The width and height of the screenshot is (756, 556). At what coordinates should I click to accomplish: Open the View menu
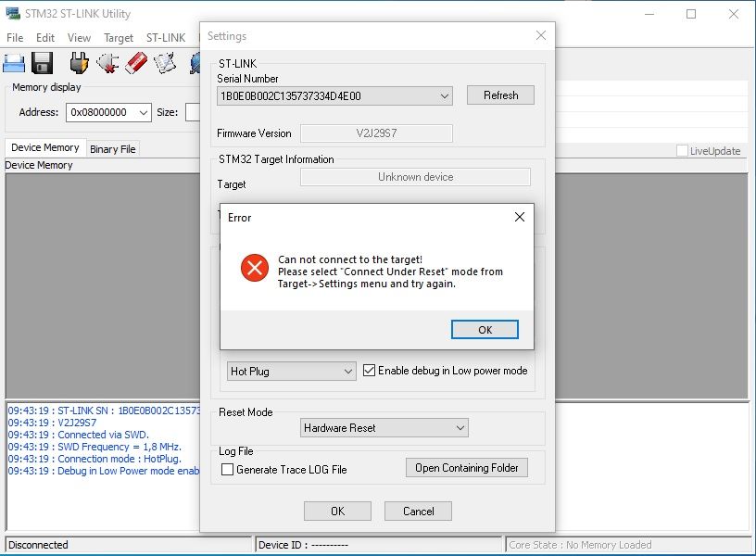click(x=79, y=38)
